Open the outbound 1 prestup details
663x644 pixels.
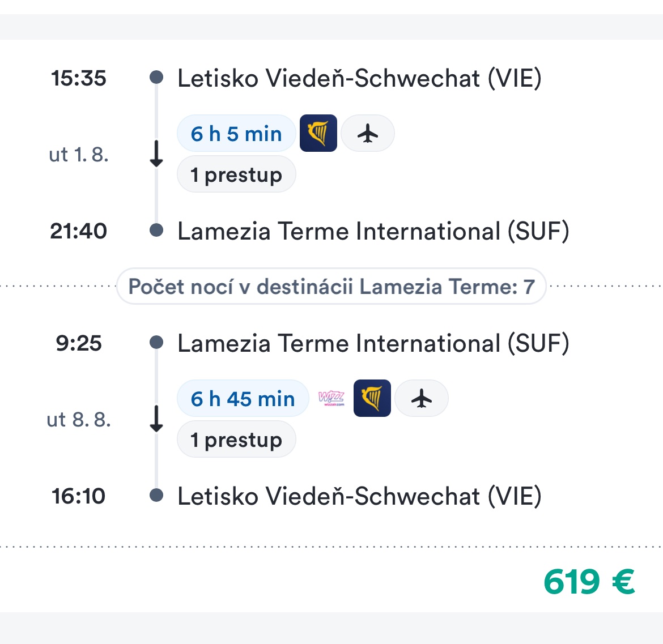[236, 174]
